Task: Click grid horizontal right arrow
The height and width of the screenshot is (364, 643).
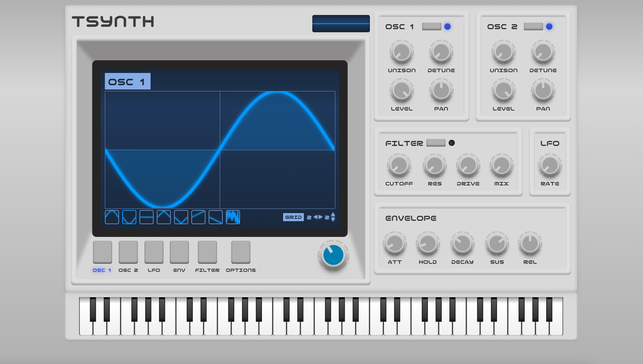Action: 321,217
